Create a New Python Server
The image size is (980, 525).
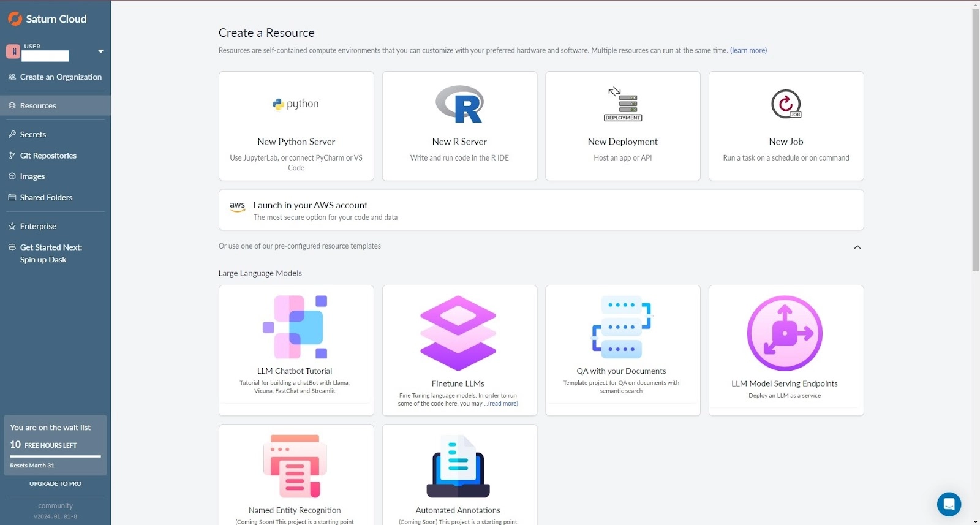coord(296,126)
